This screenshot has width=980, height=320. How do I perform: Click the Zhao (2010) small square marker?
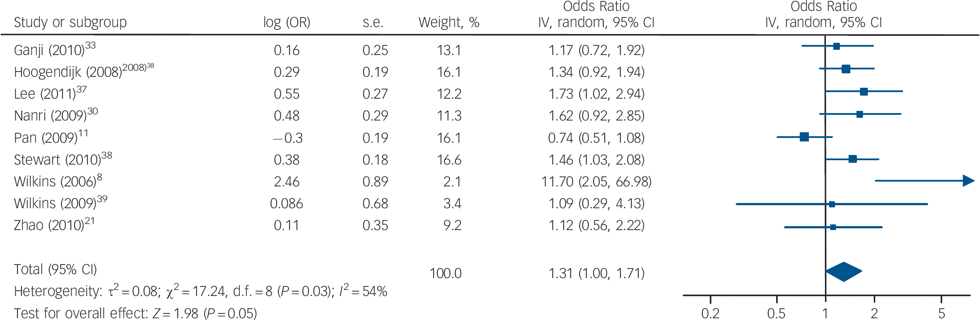(x=833, y=227)
